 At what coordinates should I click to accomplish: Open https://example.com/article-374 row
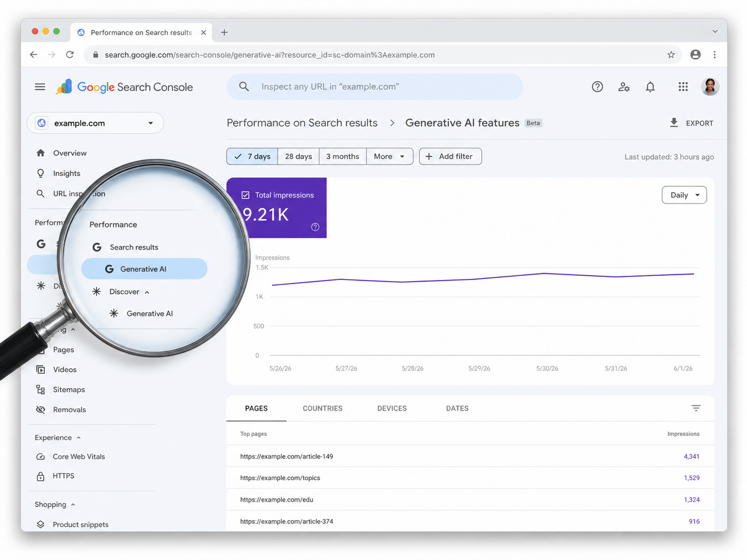(470, 521)
